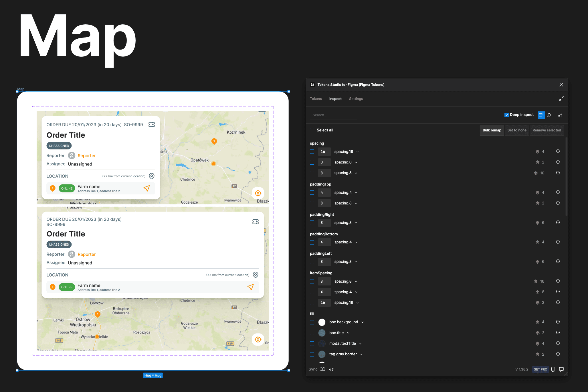Open modal.textTitle token dropdown chevron
This screenshot has width=588, height=392.
(x=360, y=344)
